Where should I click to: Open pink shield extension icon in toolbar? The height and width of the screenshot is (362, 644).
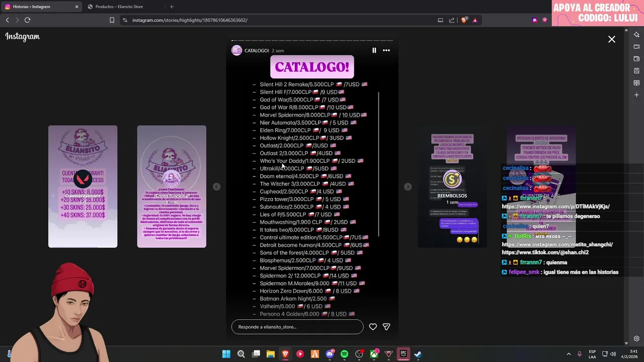(x=545, y=20)
